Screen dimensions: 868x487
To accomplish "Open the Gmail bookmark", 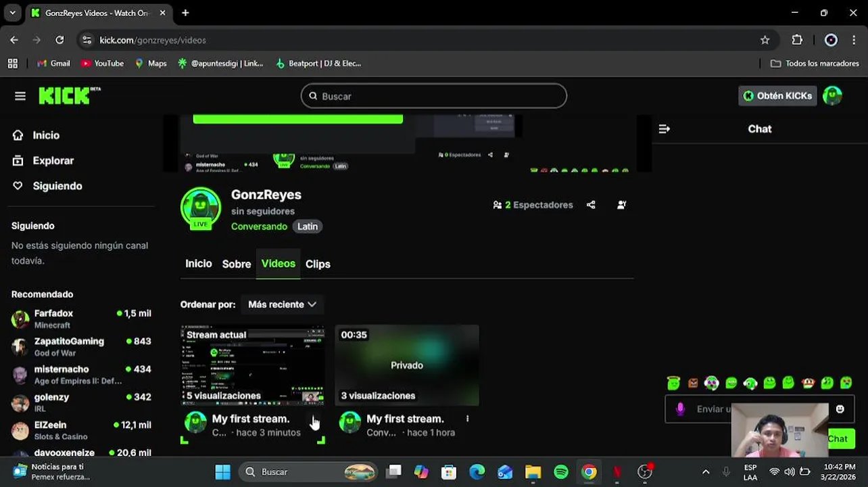I will tap(53, 64).
